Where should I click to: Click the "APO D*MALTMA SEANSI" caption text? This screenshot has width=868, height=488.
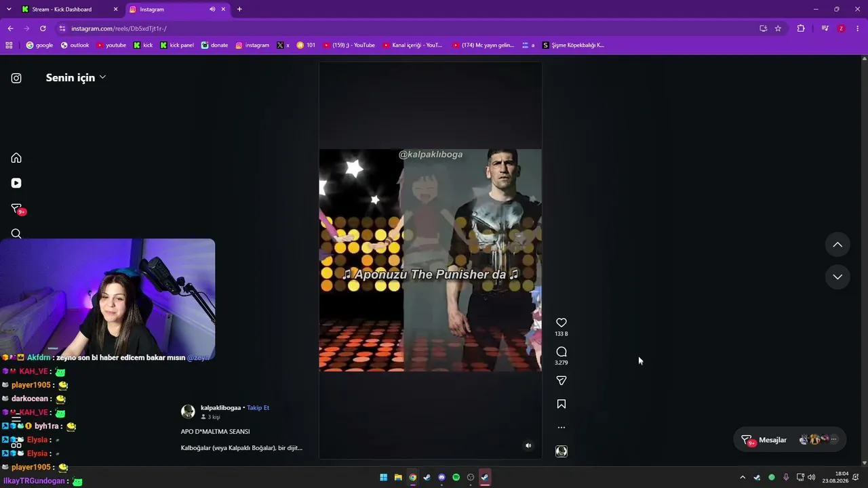click(215, 432)
